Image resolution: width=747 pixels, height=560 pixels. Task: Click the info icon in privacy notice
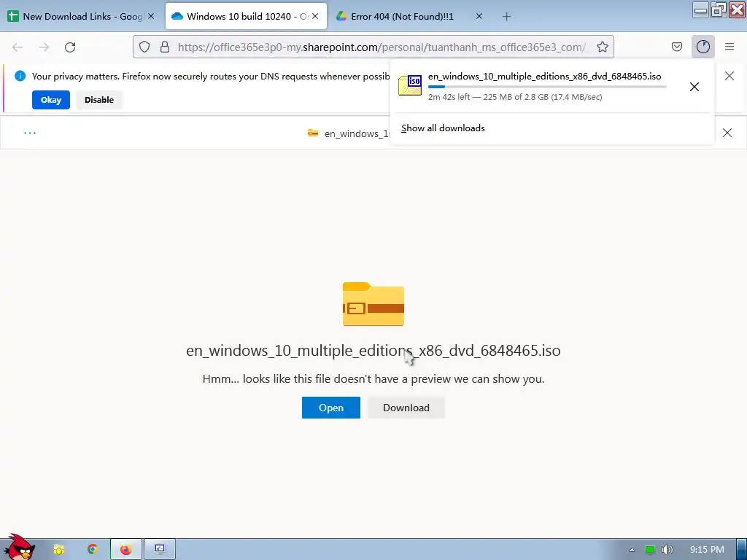pos(20,76)
